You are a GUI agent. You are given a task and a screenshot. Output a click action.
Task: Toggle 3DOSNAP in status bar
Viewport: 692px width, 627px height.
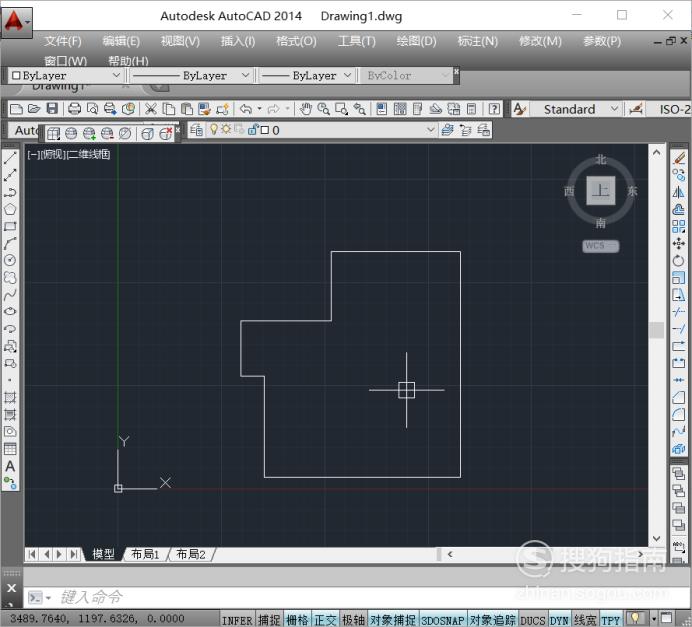point(443,620)
